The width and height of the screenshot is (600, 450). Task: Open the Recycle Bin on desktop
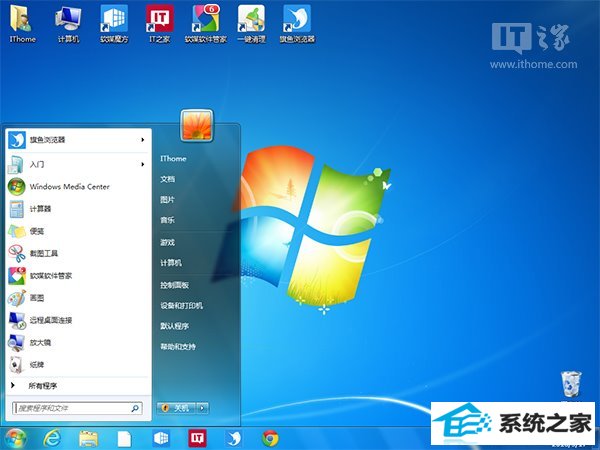571,384
